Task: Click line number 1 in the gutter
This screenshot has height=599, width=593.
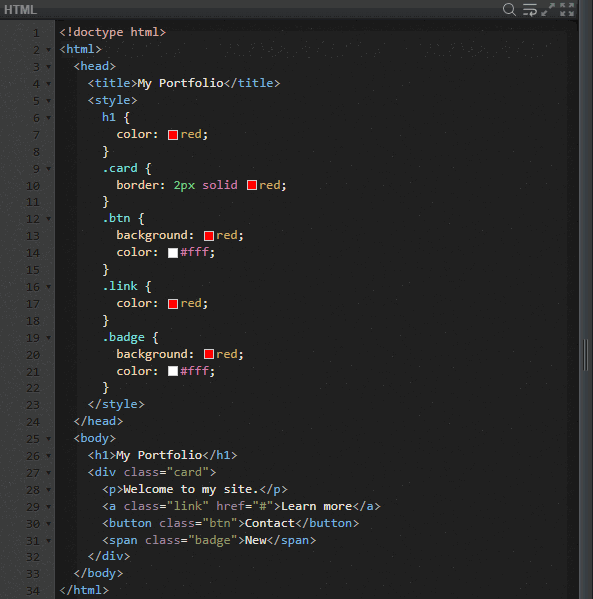Action: click(x=36, y=33)
